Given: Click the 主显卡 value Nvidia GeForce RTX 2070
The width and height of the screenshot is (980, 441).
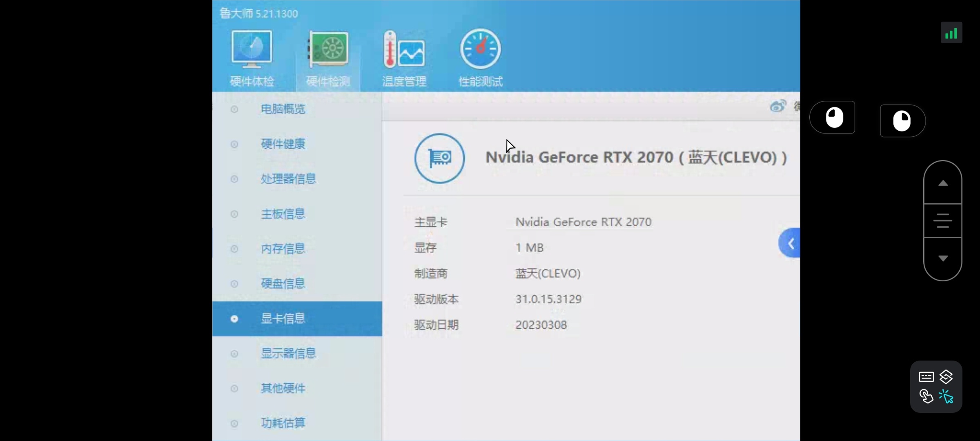Looking at the screenshot, I should (584, 222).
